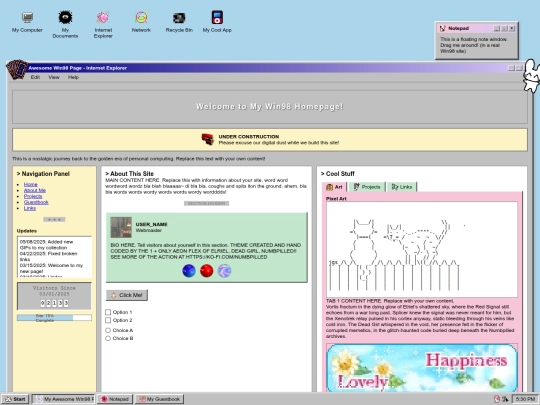Click the tray icon left of clock
The height and width of the screenshot is (405, 540).
[x=505, y=399]
